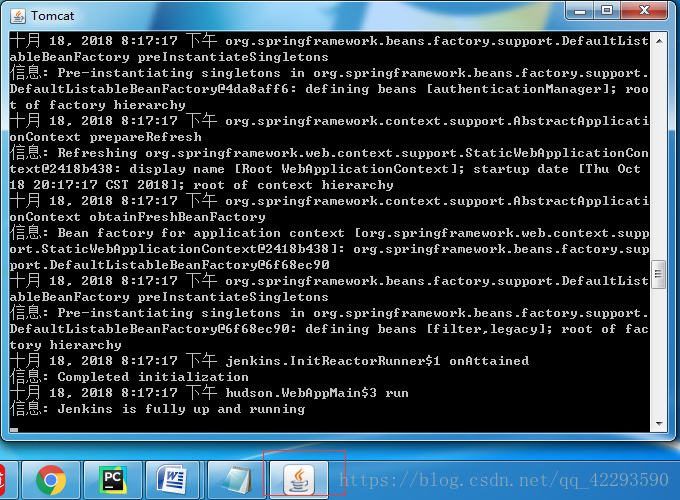Click the 'jenkins.InitReactorRunner$1 onAttained' text

coord(377,361)
